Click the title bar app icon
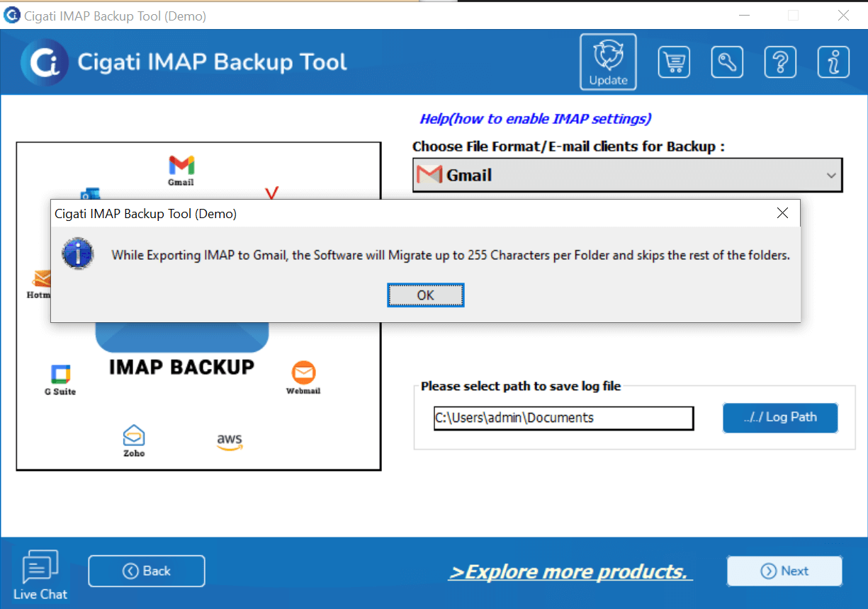Screen dimensions: 868x609 pyautogui.click(x=11, y=15)
